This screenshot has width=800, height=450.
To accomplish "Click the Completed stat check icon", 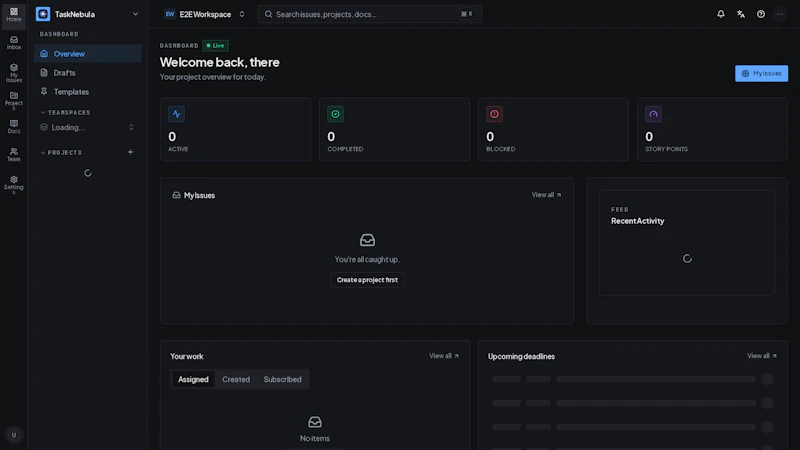I will point(335,114).
